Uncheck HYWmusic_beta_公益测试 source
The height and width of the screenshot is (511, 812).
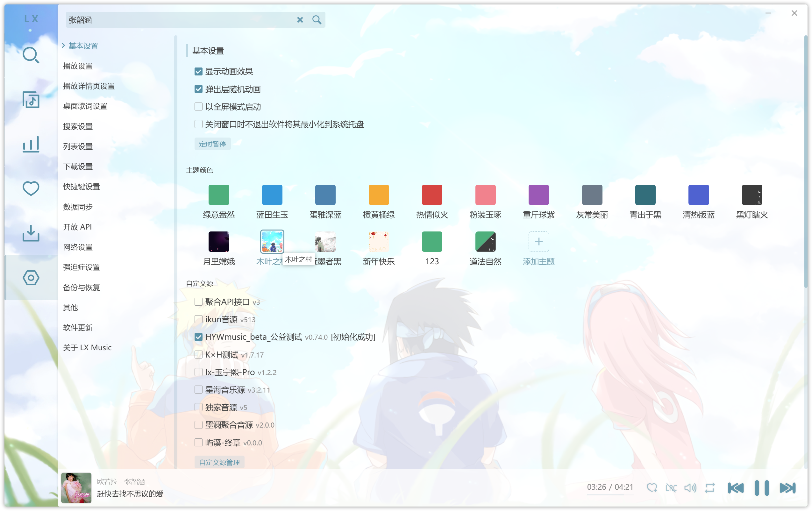[198, 337]
